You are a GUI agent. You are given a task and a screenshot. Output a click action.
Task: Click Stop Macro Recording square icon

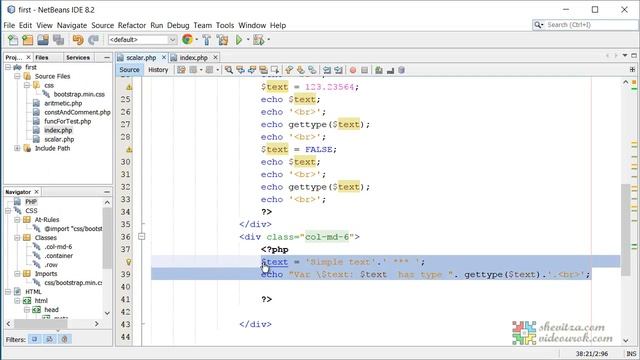(364, 70)
